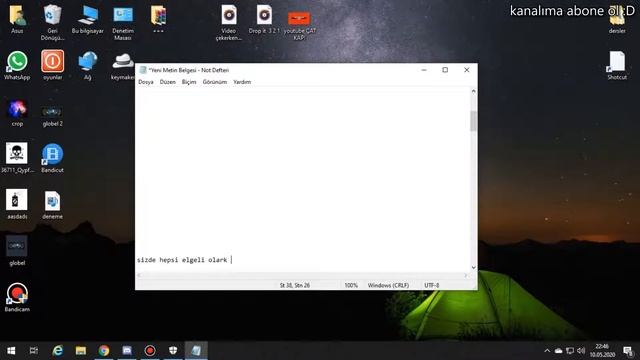This screenshot has width=640, height=360.
Task: Launch Internet Explorer from the taskbar
Action: [x=58, y=351]
